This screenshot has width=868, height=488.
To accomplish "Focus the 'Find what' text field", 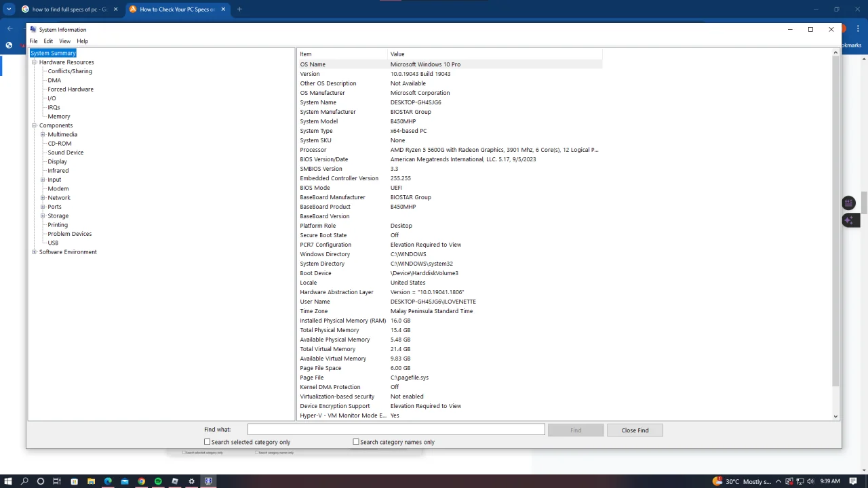I will coord(396,430).
